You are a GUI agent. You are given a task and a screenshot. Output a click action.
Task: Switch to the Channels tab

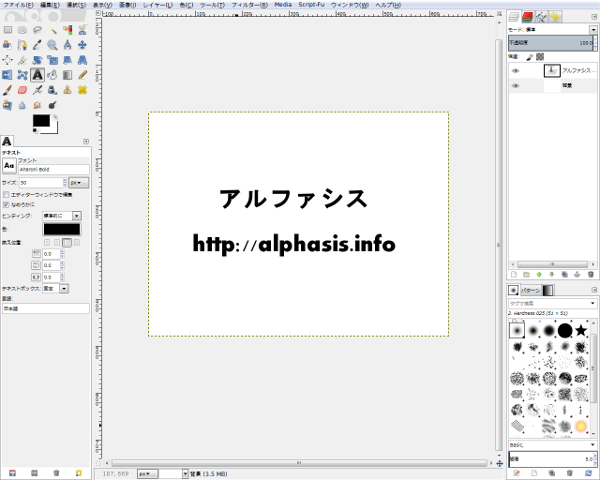528,17
